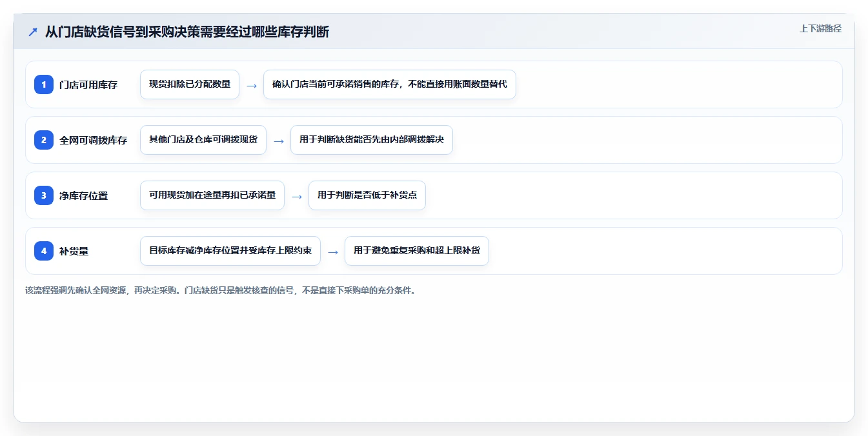Click the 净库存位置 step label
The height and width of the screenshot is (436, 868).
point(84,195)
